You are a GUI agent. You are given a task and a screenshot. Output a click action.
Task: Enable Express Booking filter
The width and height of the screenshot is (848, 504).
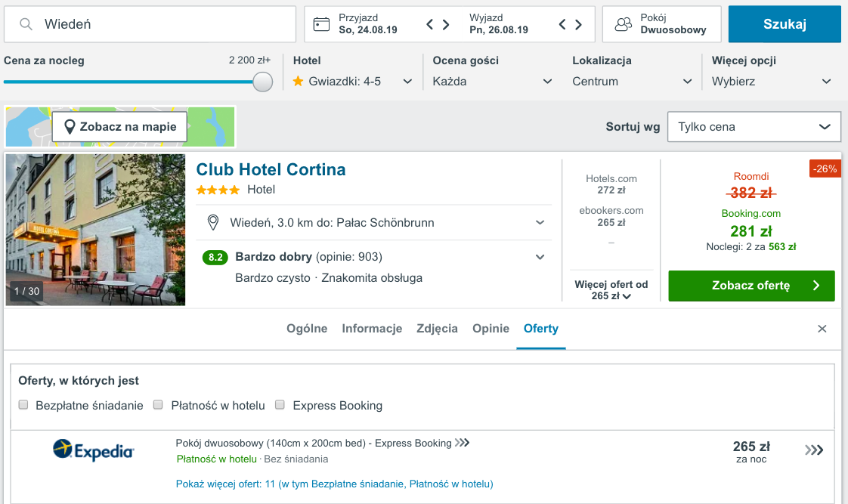pos(280,404)
